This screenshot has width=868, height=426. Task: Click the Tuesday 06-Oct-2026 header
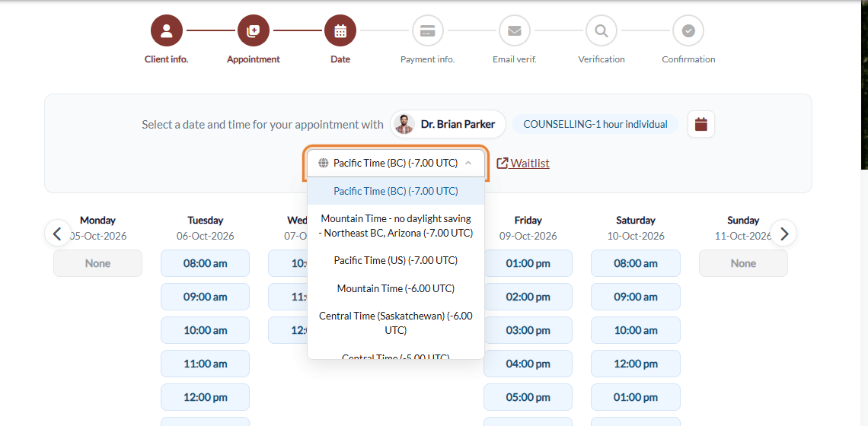tap(206, 228)
